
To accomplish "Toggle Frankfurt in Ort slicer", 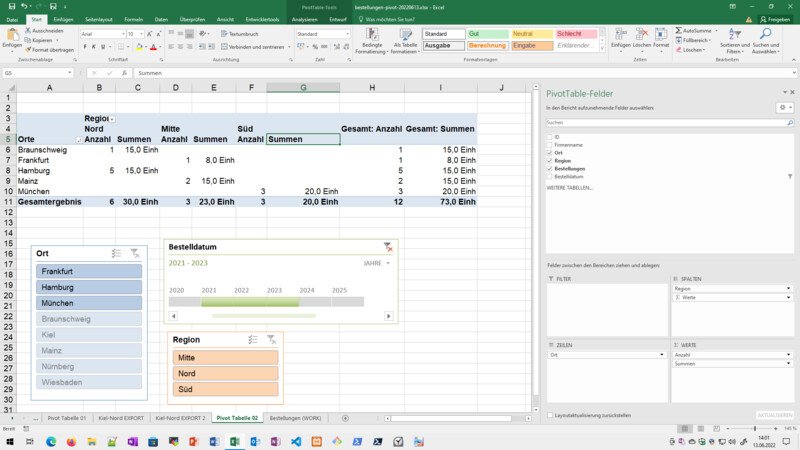I will pyautogui.click(x=89, y=271).
